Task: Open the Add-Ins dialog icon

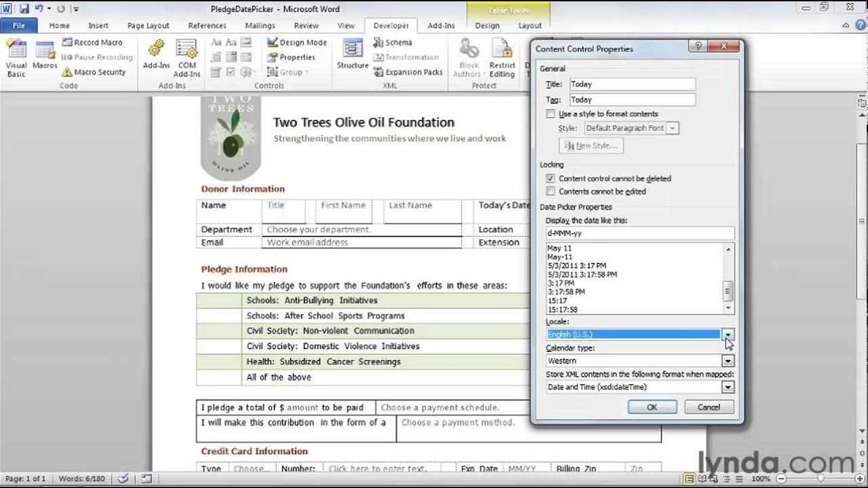Action: pos(156,54)
